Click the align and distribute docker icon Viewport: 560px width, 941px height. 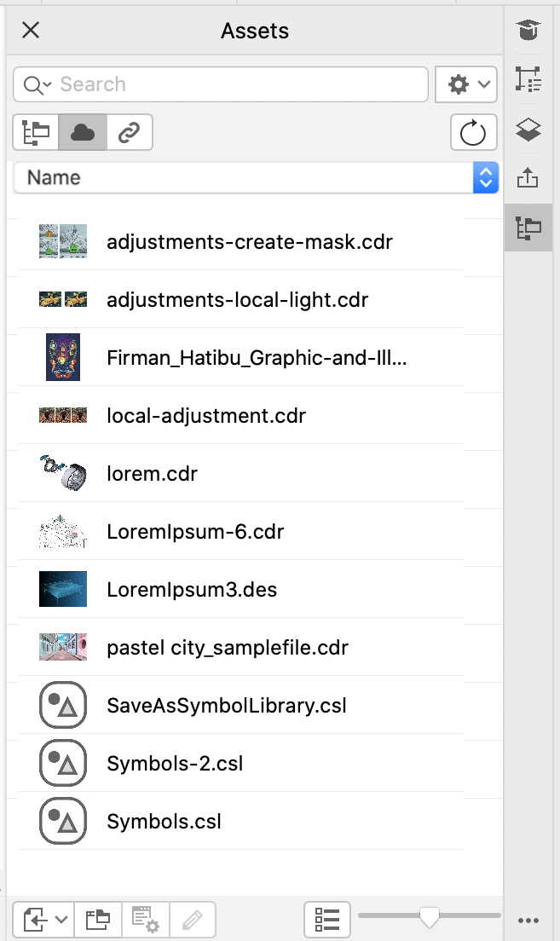pyautogui.click(x=528, y=81)
